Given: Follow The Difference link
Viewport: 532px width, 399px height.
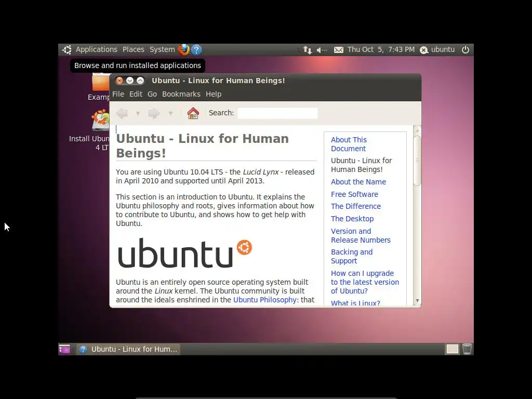Looking at the screenshot, I should [x=356, y=206].
